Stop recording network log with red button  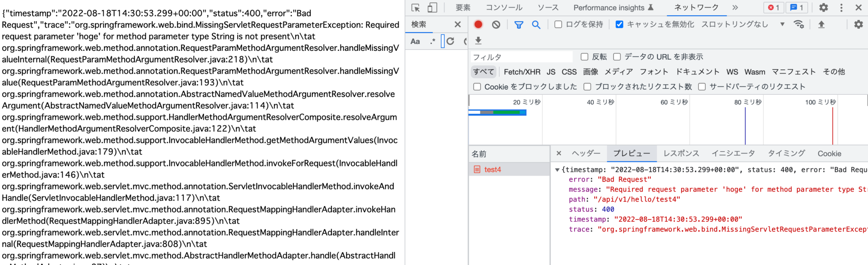(478, 25)
